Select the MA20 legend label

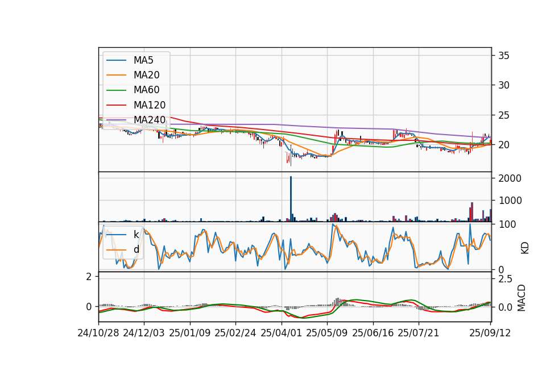pyautogui.click(x=146, y=75)
